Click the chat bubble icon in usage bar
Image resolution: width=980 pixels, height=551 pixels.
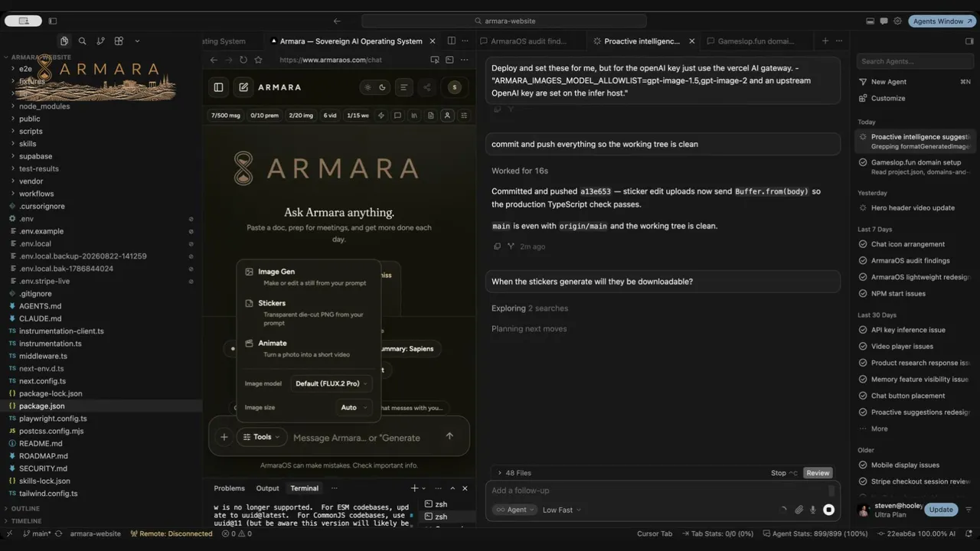397,116
